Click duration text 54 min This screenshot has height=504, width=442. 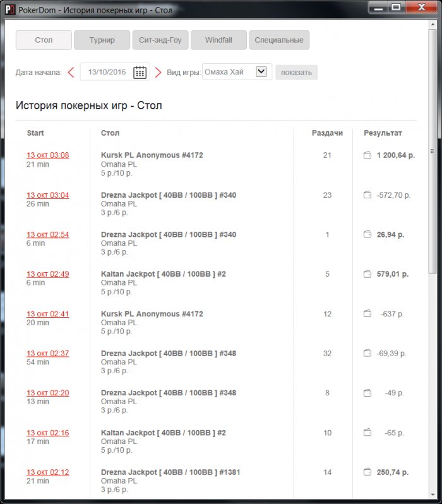(x=38, y=363)
